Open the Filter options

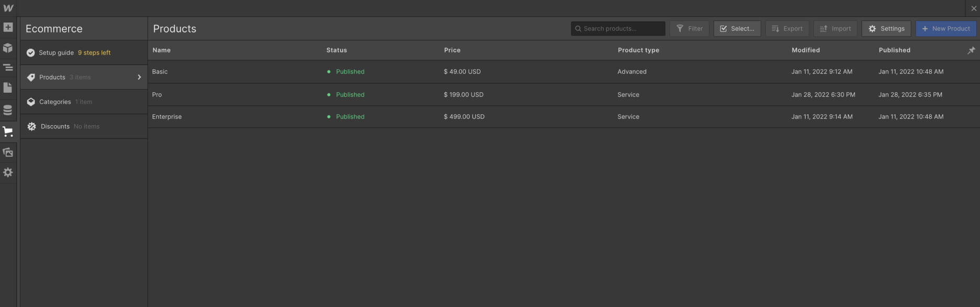coord(689,29)
